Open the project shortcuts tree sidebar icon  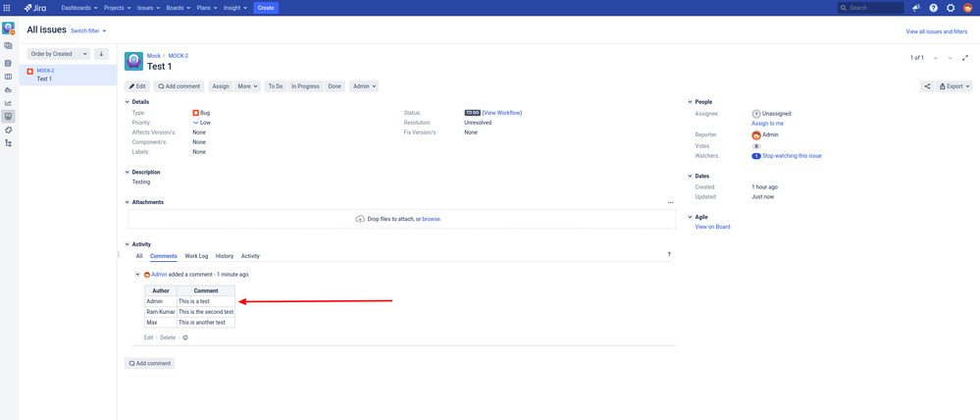click(8, 143)
